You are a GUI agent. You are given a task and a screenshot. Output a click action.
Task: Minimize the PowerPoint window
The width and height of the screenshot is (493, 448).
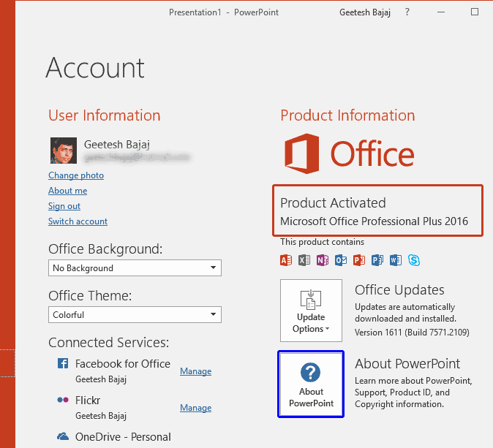click(441, 12)
